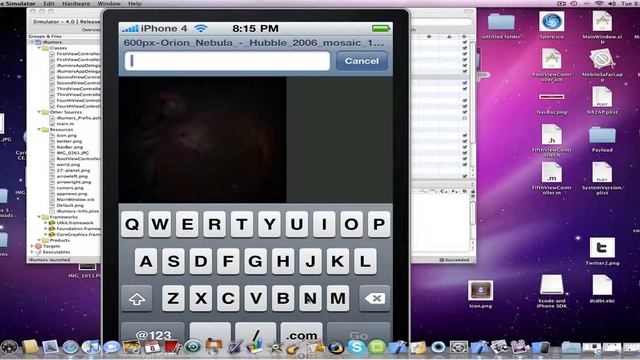The width and height of the screenshot is (640, 360).
Task: Select arrowleft.png in Xcode Resources
Action: click(x=73, y=176)
